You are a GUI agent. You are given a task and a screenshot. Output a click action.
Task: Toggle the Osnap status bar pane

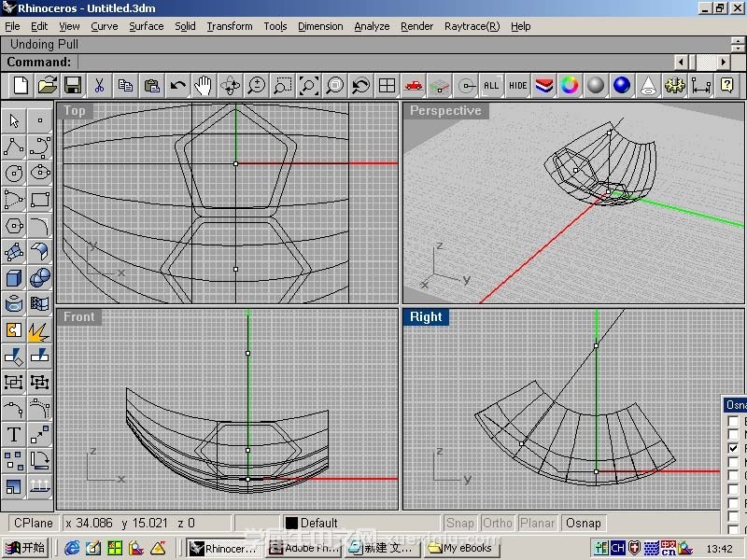(x=584, y=524)
